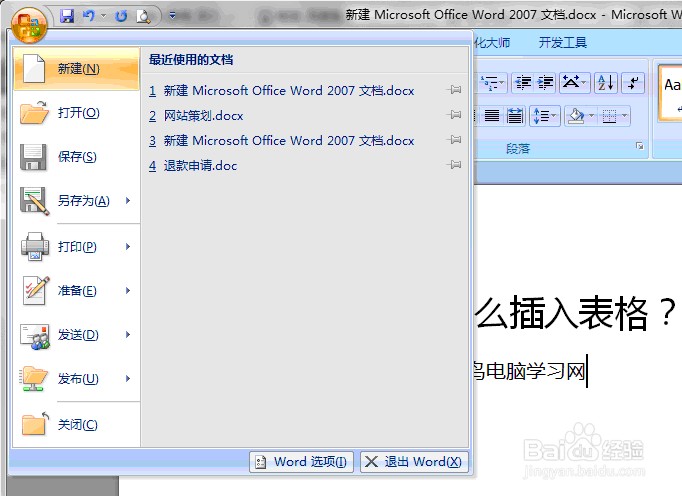This screenshot has height=496, width=682.
Task: Click the printer icon in menu
Action: (35, 247)
